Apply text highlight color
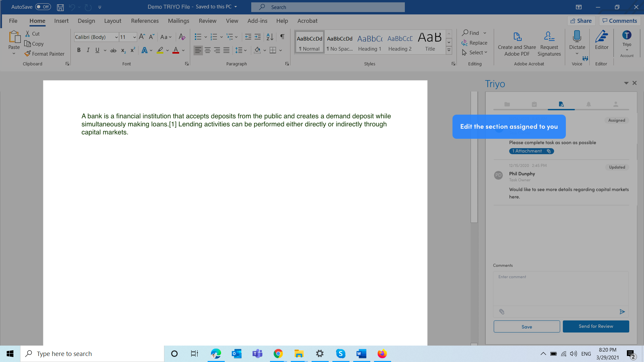Viewport: 644px width, 362px height. pyautogui.click(x=160, y=50)
